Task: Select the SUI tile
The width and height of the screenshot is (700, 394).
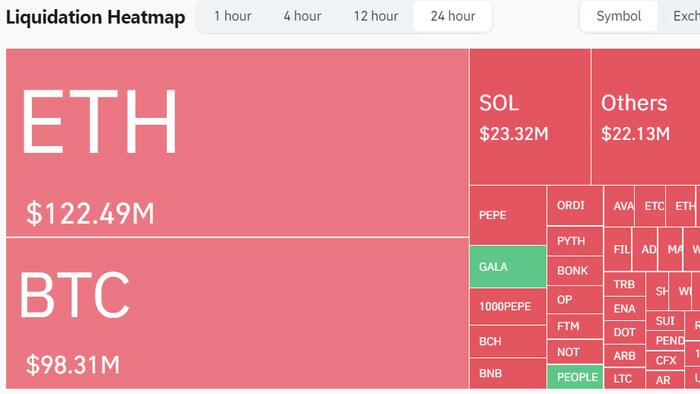Action: tap(665, 321)
